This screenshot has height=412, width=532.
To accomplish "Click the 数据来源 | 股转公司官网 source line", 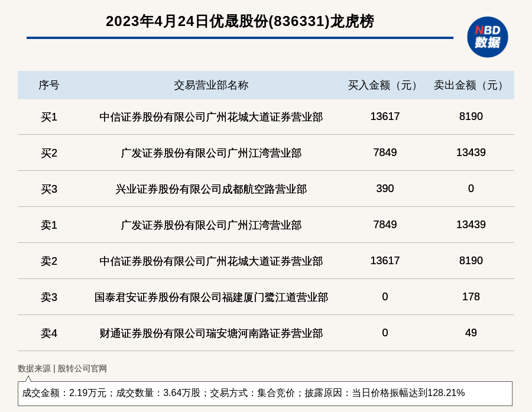I will point(62,369).
